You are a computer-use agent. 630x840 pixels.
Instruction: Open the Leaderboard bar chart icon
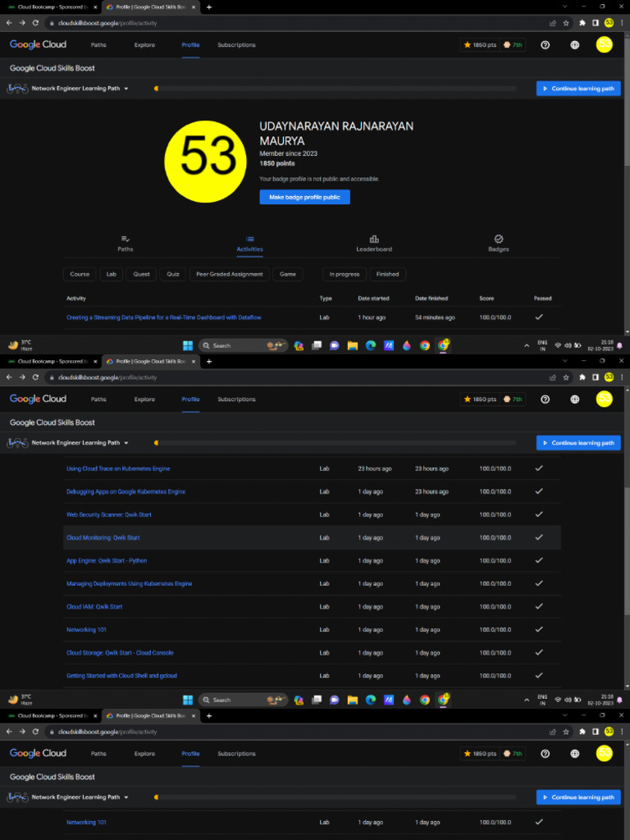374,239
